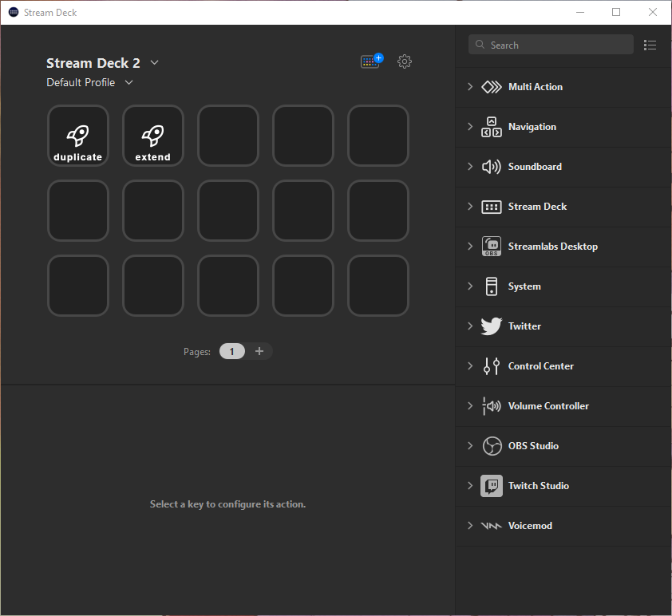Click the Twitch Studio icon
The image size is (672, 616).
point(492,486)
